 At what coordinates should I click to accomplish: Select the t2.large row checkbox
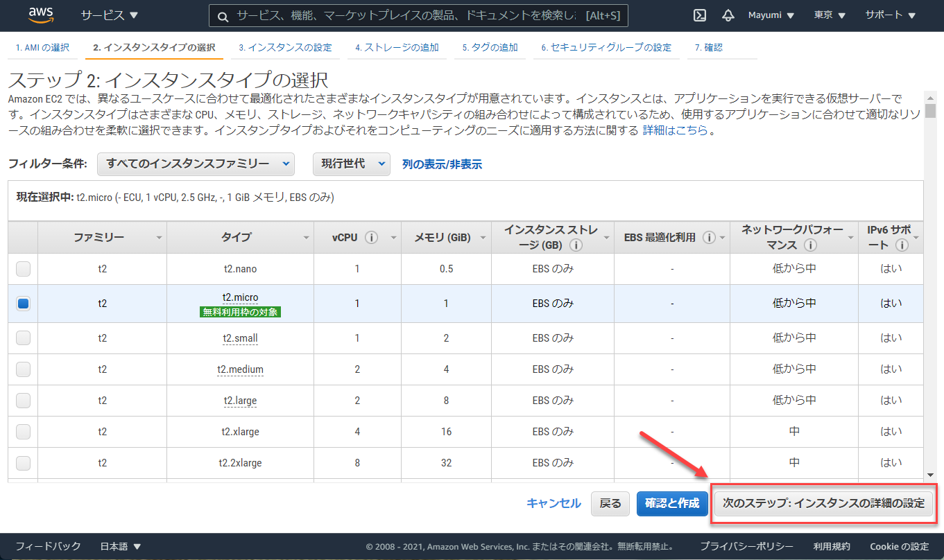coord(23,400)
